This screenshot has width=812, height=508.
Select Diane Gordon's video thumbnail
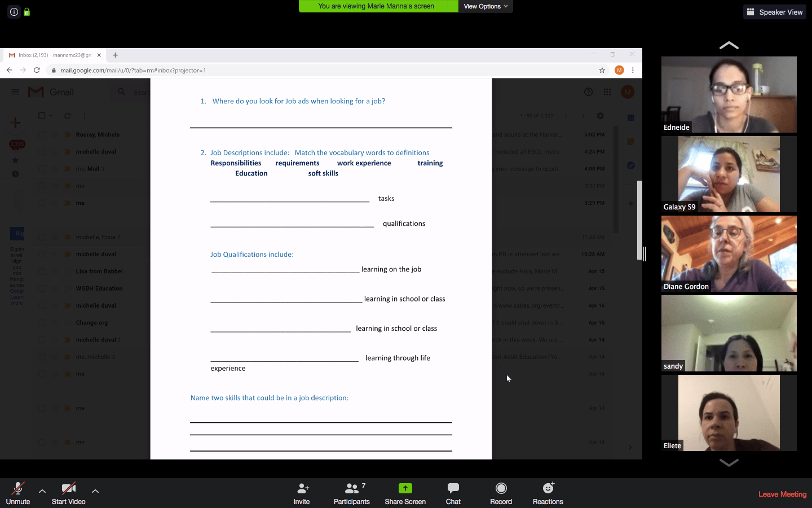tap(729, 253)
